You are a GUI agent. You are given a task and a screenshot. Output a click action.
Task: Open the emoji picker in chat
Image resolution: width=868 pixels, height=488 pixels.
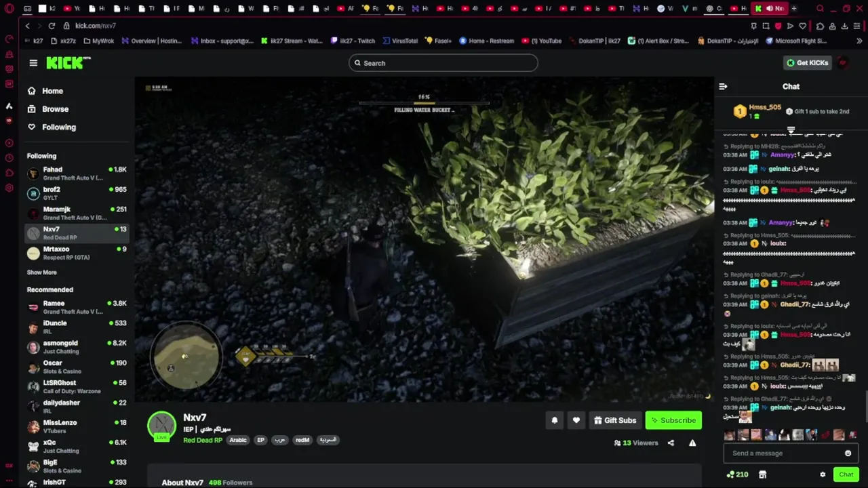tap(848, 453)
